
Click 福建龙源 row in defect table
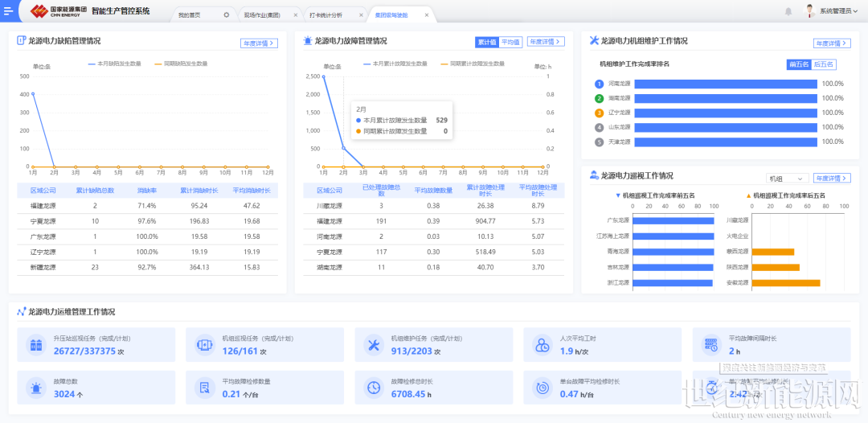pyautogui.click(x=148, y=206)
